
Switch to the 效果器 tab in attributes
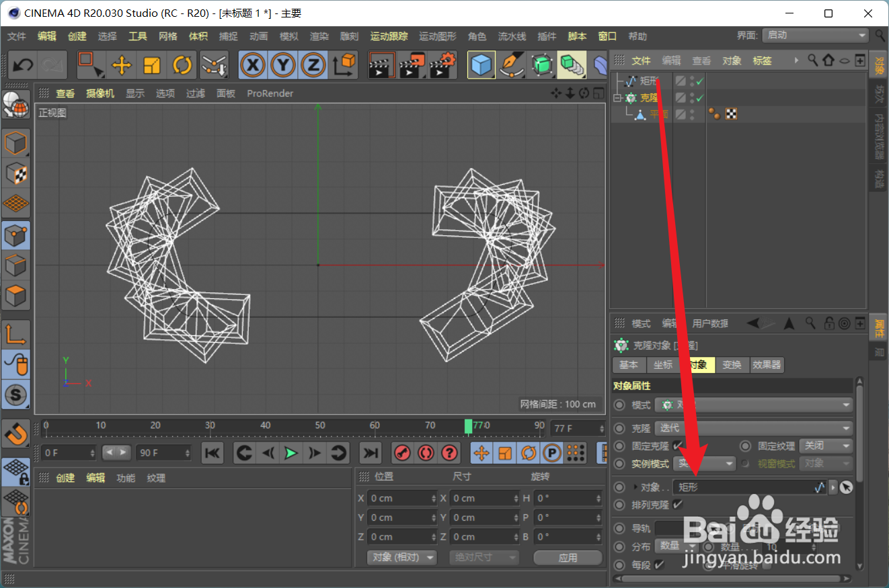pos(767,365)
